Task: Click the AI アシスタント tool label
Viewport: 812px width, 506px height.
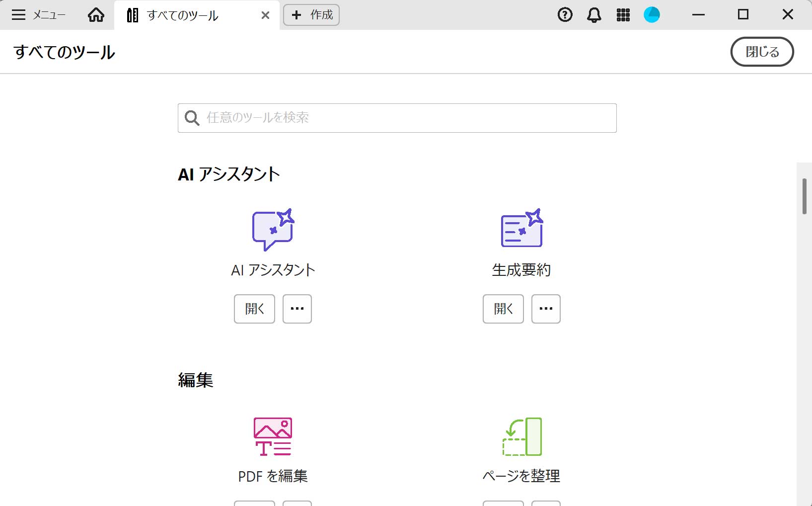Action: [x=273, y=270]
